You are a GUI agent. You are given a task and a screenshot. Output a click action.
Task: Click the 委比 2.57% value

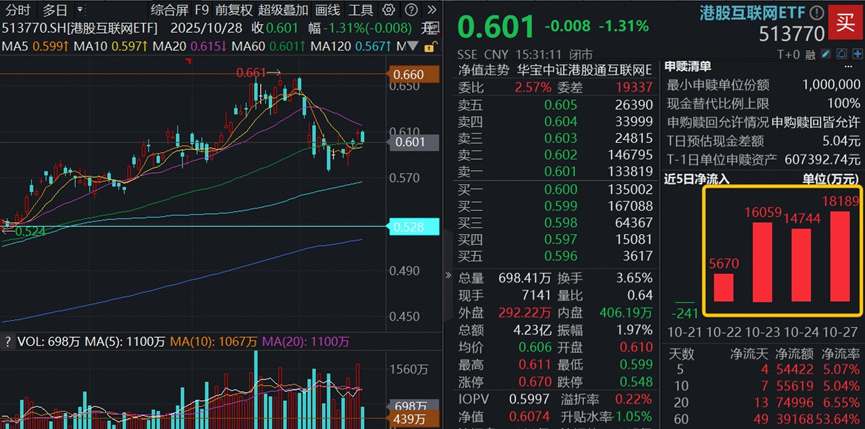pos(533,87)
